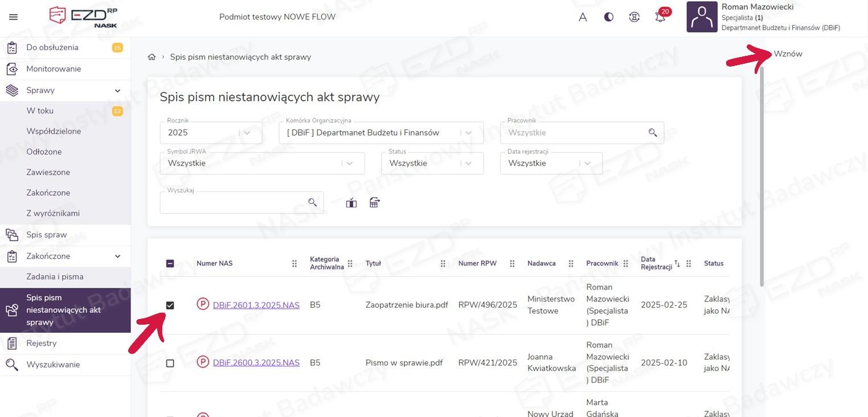Screen dimensions: 868x417
Task: Click the vertical page scrollbar
Action: point(762,171)
